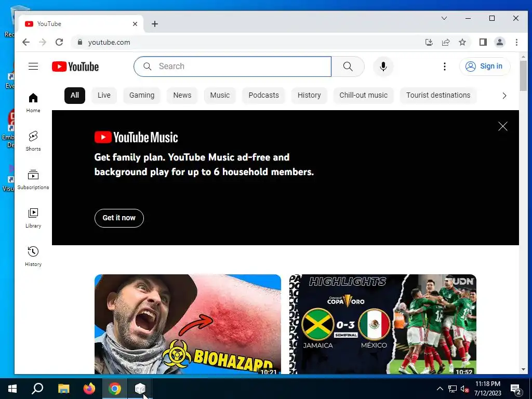Click the Chrome forward arrow
The image size is (532, 399).
click(43, 42)
